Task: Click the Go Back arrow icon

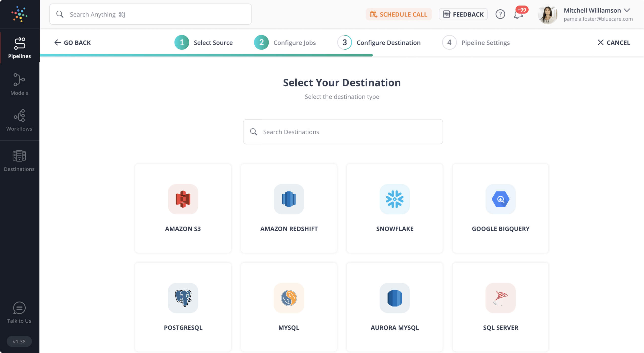Action: pyautogui.click(x=57, y=42)
